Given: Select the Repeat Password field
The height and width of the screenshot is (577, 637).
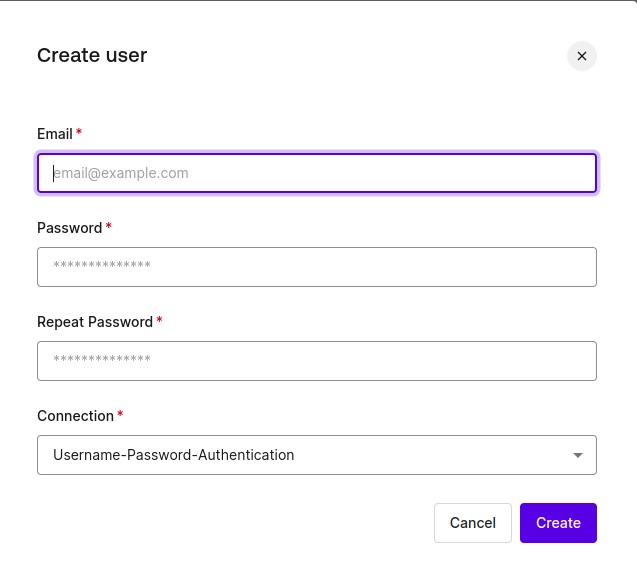Looking at the screenshot, I should pyautogui.click(x=317, y=361).
